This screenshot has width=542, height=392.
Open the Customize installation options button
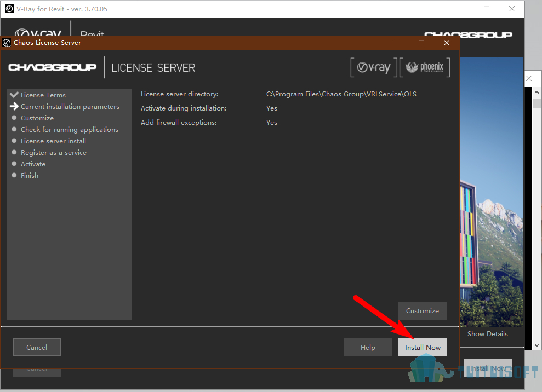pos(423,311)
